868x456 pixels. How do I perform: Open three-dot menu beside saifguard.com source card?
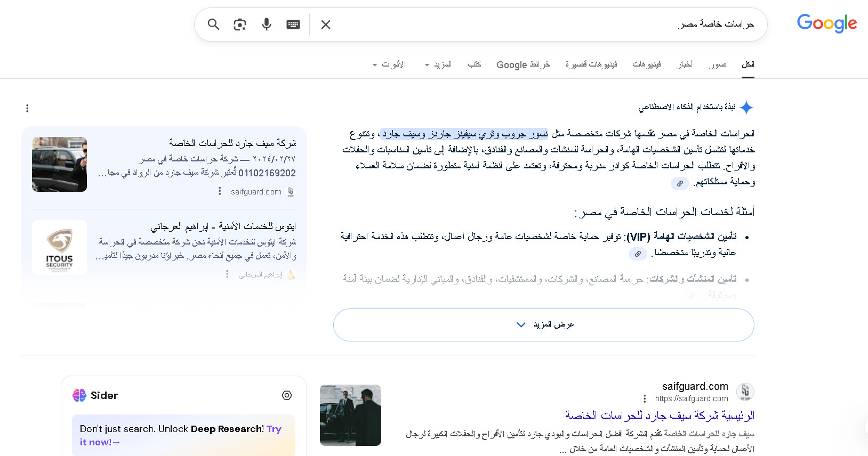coord(220,191)
